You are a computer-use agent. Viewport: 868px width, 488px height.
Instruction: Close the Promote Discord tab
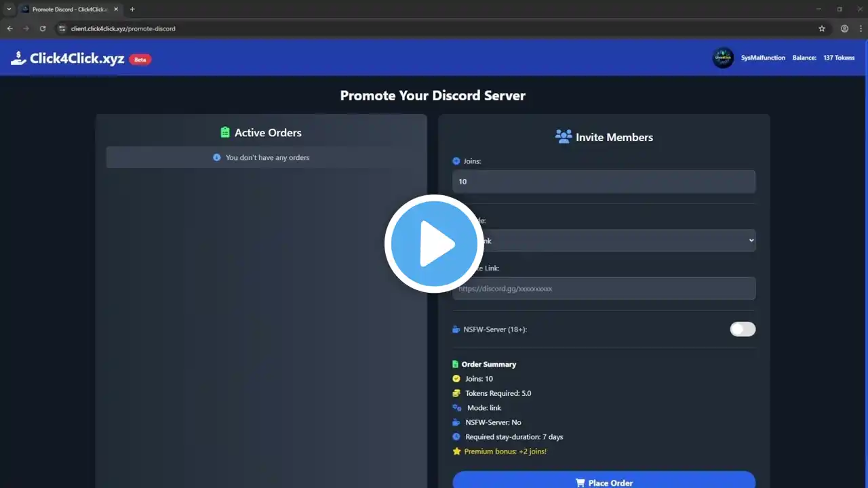pyautogui.click(x=115, y=9)
